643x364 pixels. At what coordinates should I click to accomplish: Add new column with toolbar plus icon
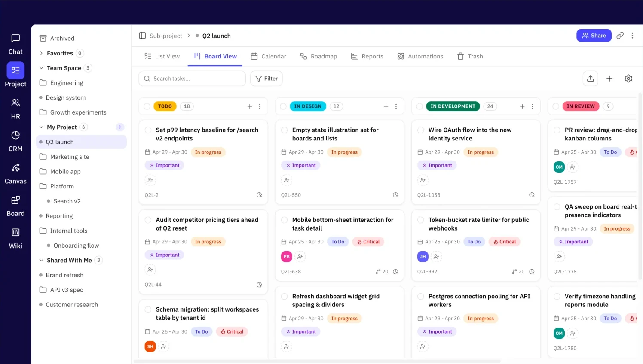click(x=609, y=79)
